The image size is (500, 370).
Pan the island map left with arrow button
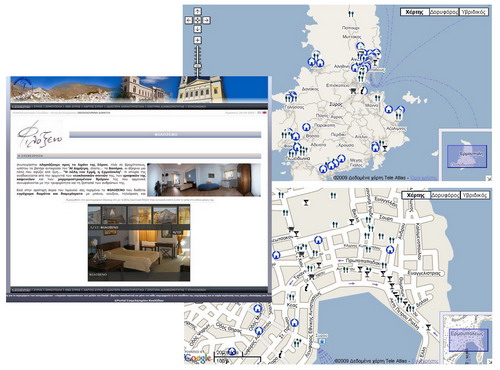189,20
